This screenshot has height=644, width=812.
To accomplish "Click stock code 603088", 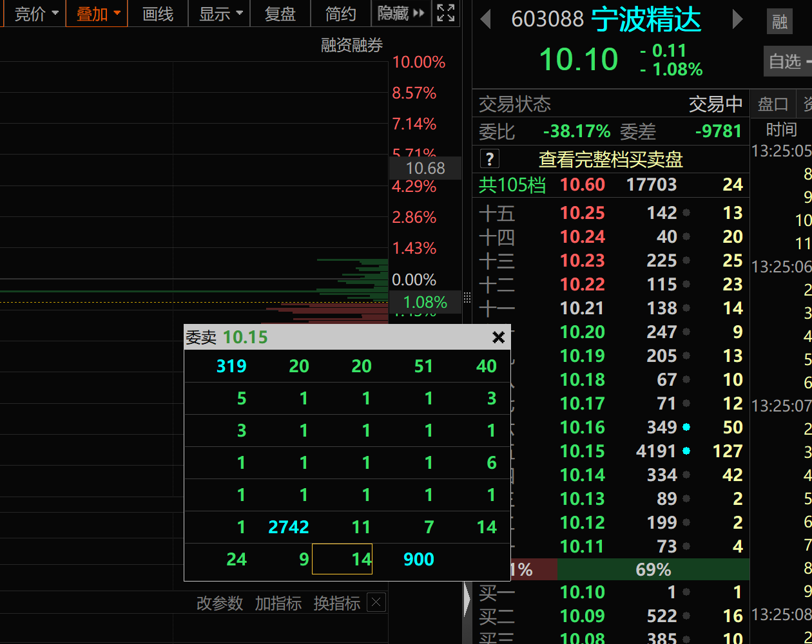I will (547, 20).
